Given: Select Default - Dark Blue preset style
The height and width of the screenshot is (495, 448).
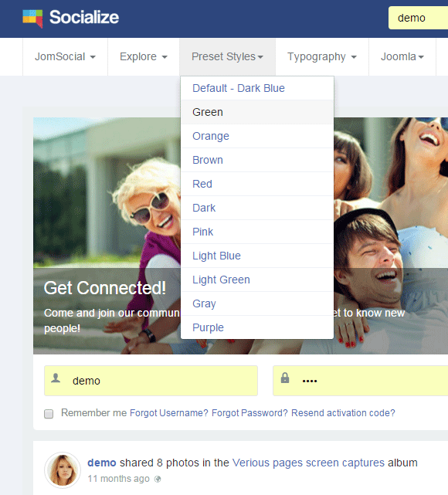Looking at the screenshot, I should pyautogui.click(x=257, y=88).
